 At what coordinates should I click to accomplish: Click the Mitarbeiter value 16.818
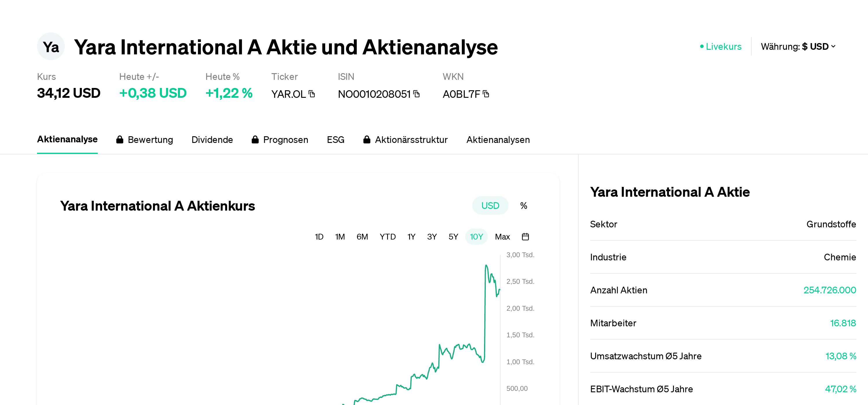pyautogui.click(x=843, y=323)
